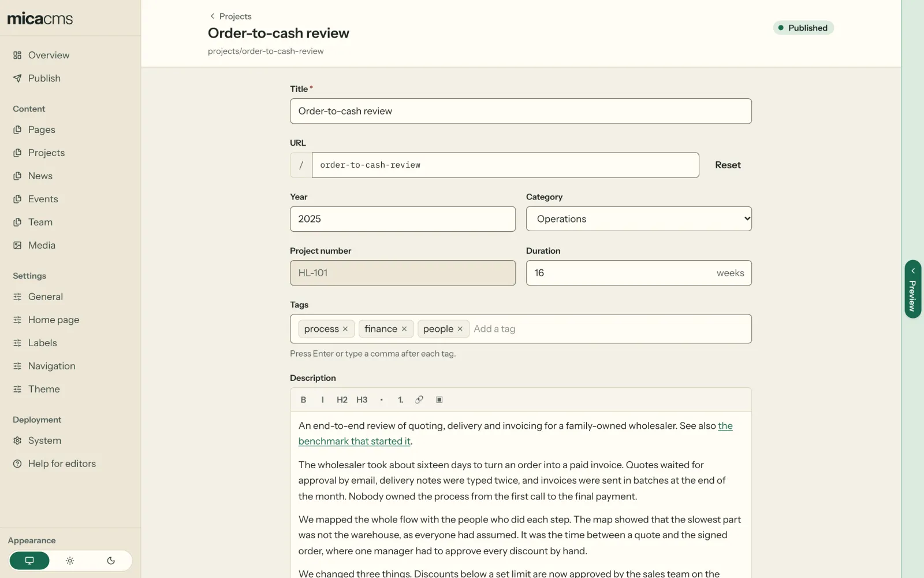Viewport: 924px width, 578px height.
Task: Click the Duration weeks field
Action: click(639, 273)
